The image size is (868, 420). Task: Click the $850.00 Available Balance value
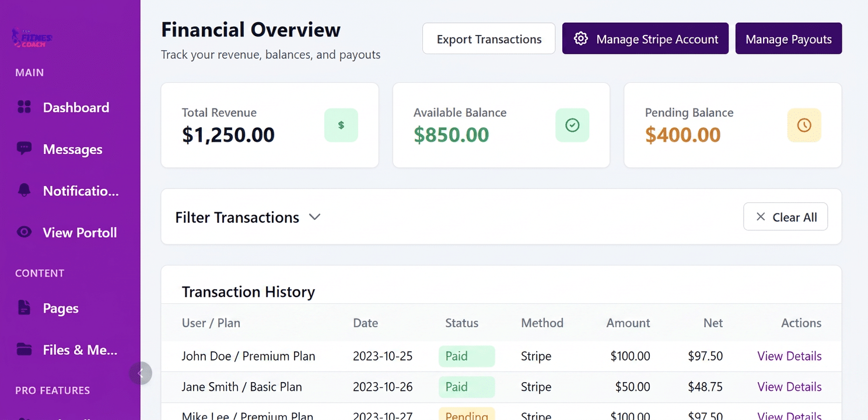tap(452, 135)
